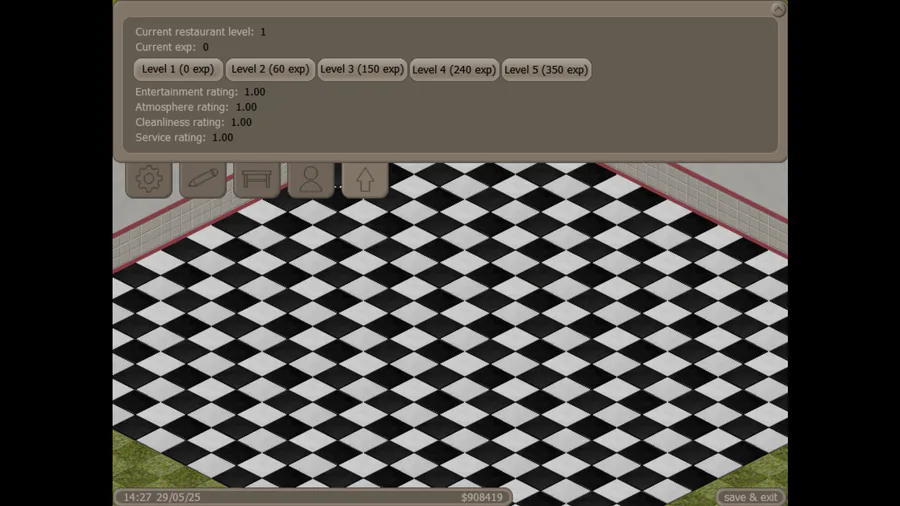Select Level 3 (150 exp)

tap(362, 69)
